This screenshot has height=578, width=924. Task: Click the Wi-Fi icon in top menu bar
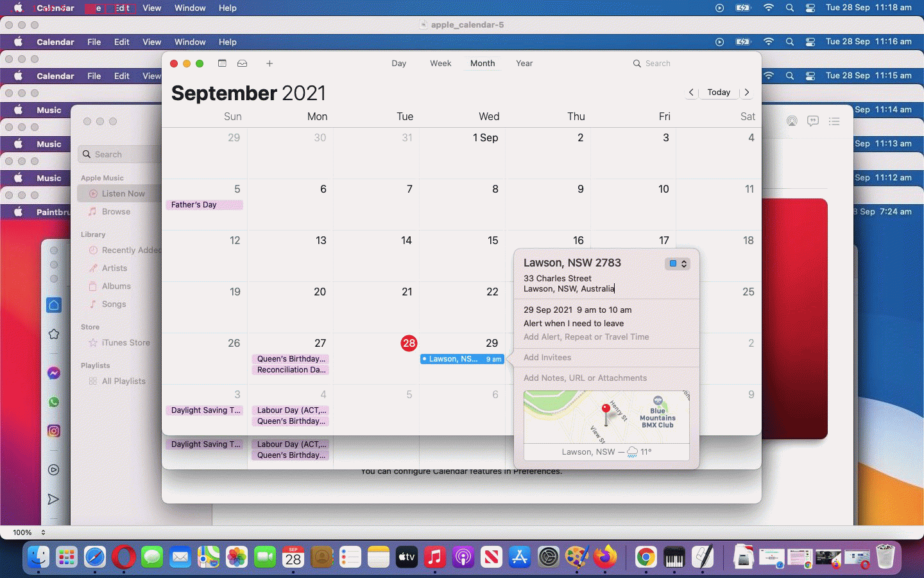pos(768,8)
